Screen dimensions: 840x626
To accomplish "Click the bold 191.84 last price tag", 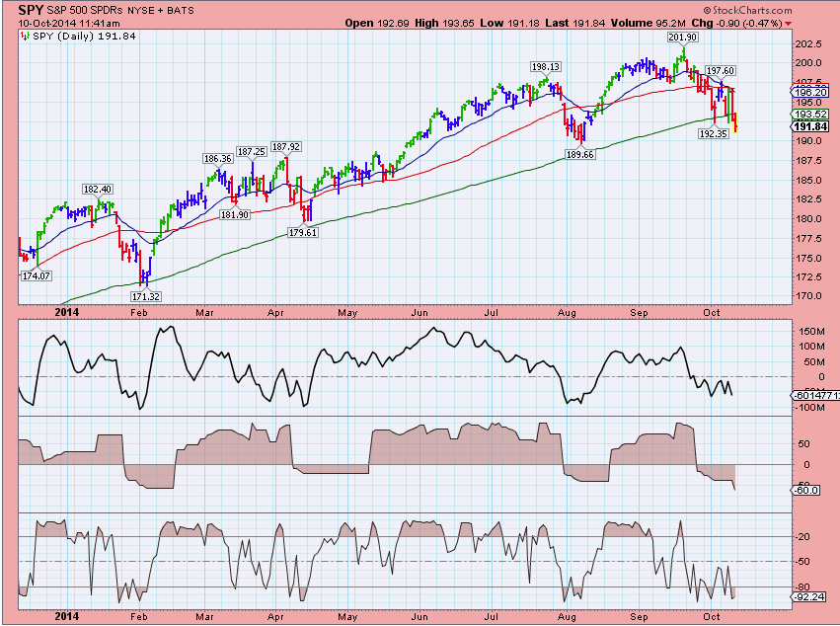I will coord(810,126).
